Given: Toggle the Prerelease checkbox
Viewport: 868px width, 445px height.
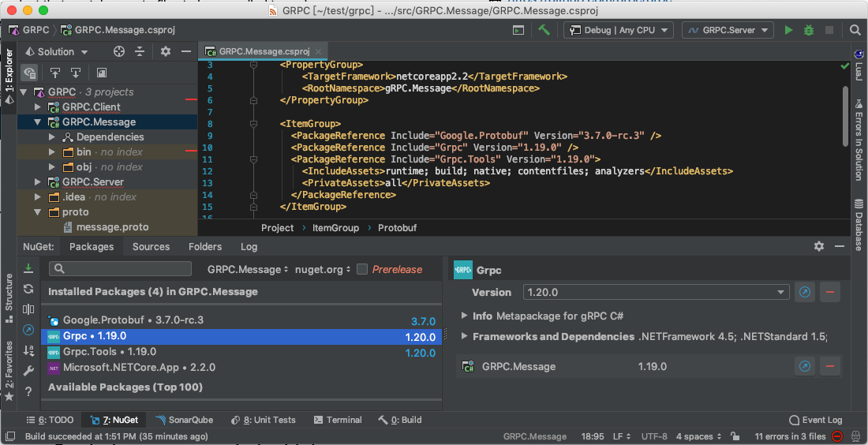Looking at the screenshot, I should (x=362, y=269).
